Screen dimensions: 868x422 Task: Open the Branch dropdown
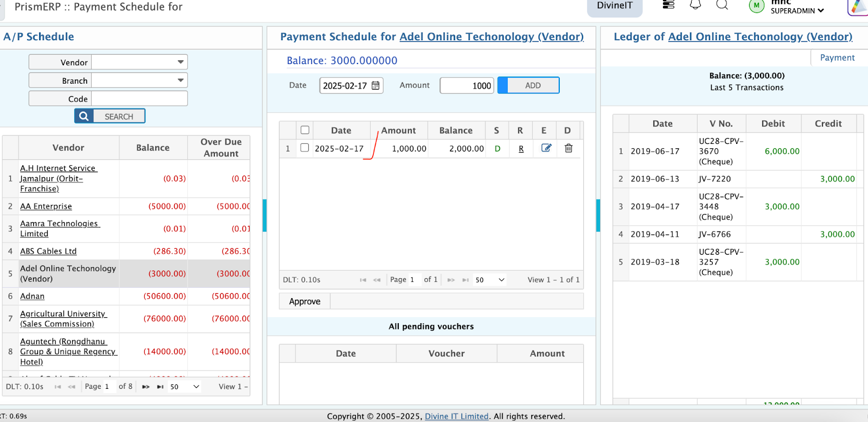coord(181,80)
